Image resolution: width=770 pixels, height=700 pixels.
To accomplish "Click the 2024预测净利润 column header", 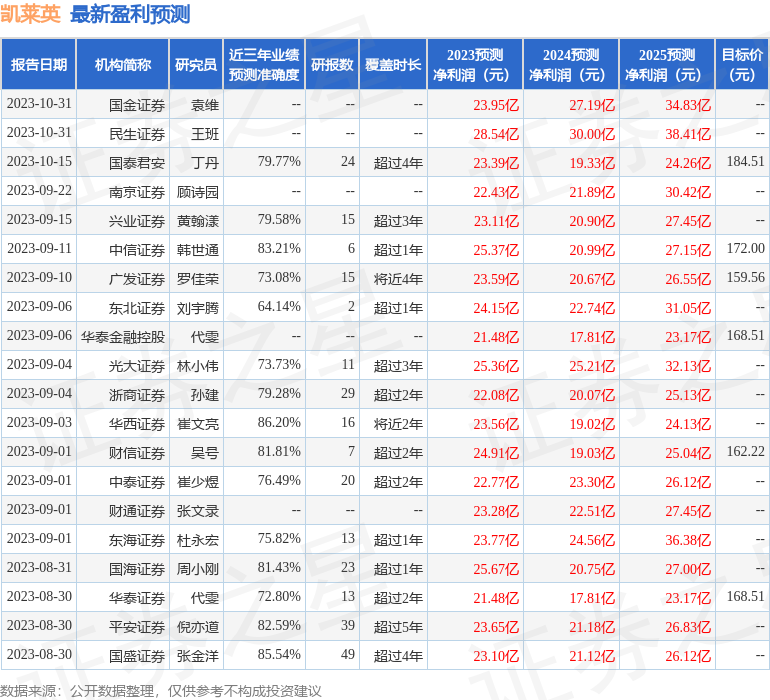I will click(x=571, y=64).
